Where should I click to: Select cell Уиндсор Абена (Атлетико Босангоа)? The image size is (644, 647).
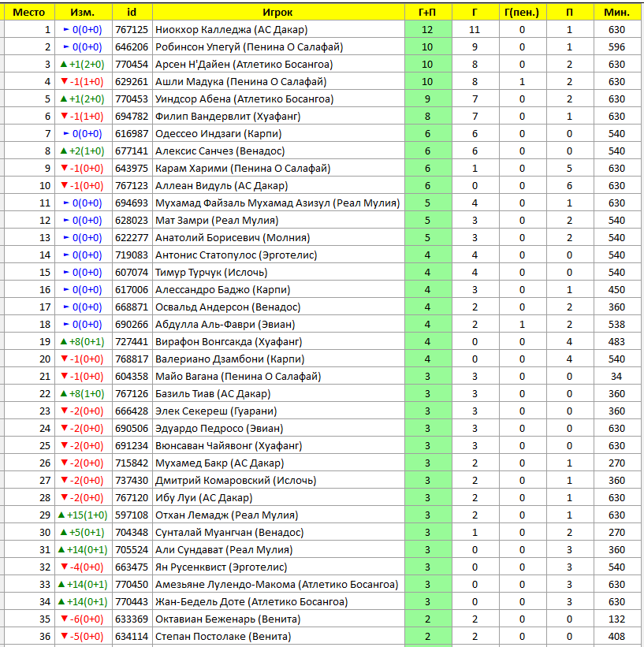point(278,99)
